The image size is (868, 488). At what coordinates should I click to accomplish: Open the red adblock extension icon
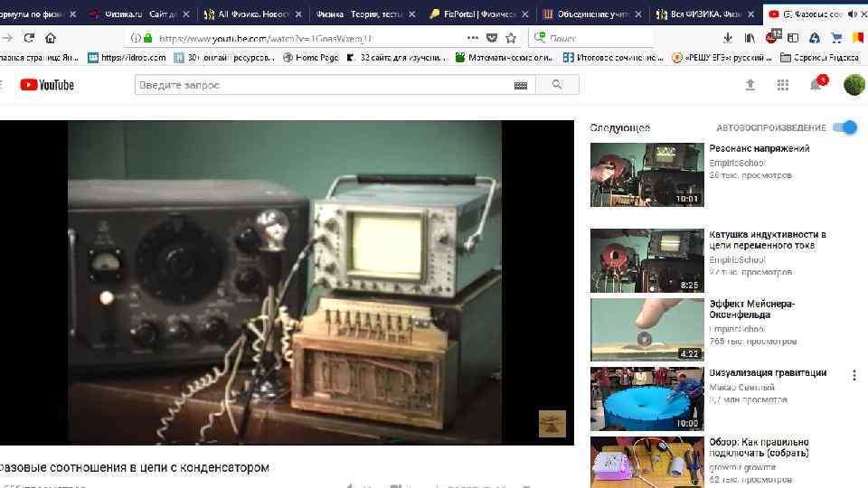pos(772,37)
